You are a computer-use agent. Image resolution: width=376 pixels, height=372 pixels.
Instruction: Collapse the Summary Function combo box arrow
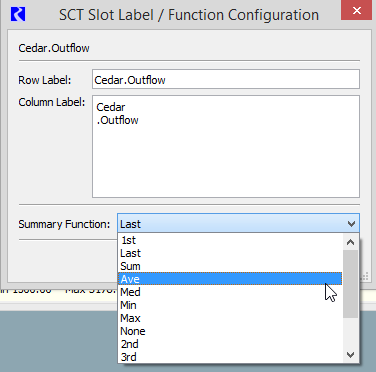pyautogui.click(x=351, y=224)
